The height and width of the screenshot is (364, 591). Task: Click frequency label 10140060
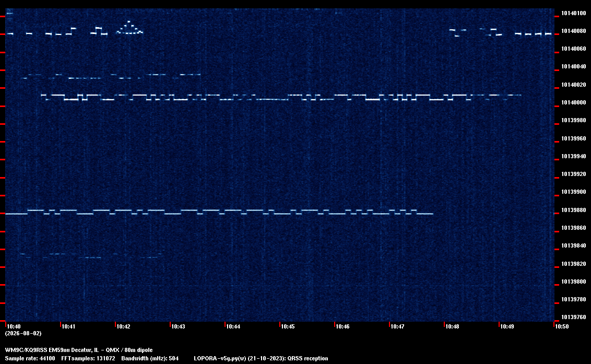tap(574, 49)
